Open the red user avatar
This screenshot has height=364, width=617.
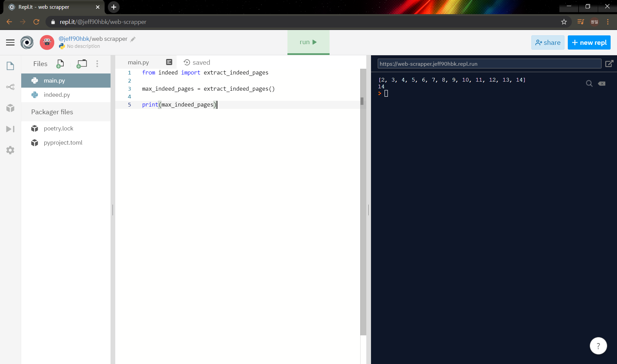[x=47, y=42]
